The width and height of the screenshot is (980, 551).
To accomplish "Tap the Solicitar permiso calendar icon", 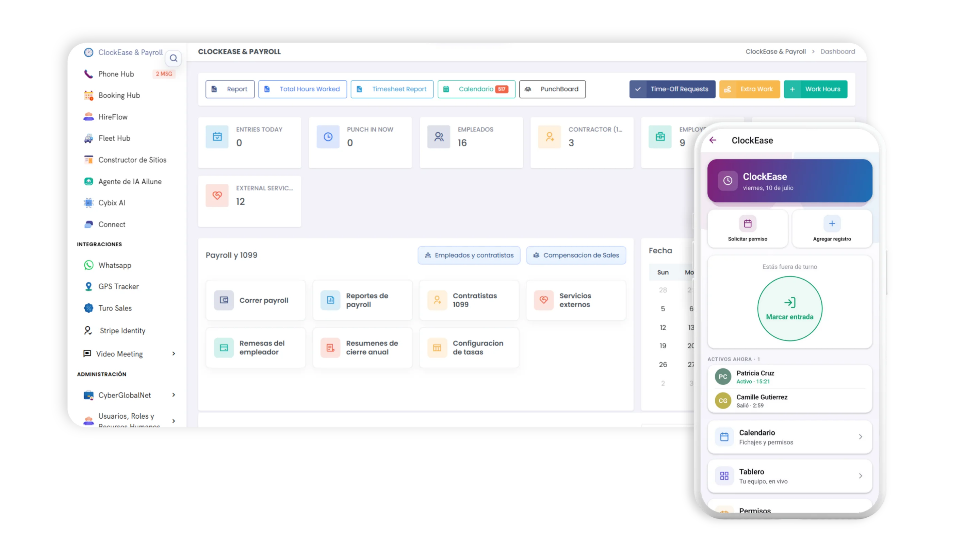I will pos(748,223).
